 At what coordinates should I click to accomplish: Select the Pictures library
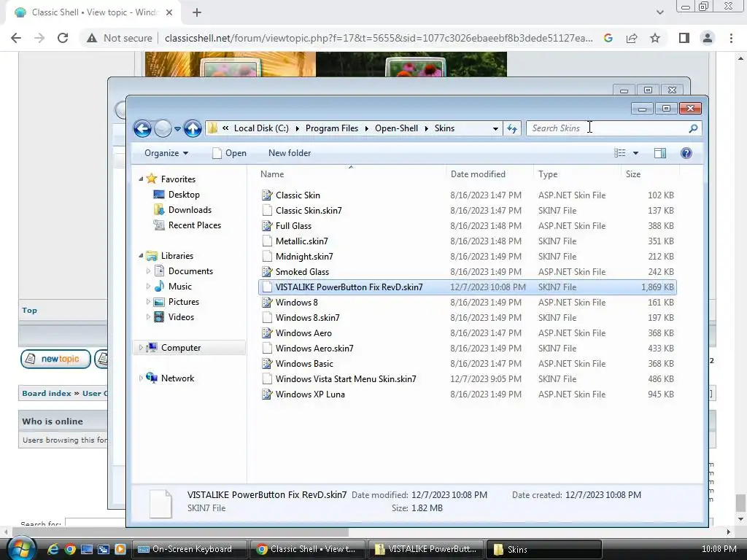[183, 302]
